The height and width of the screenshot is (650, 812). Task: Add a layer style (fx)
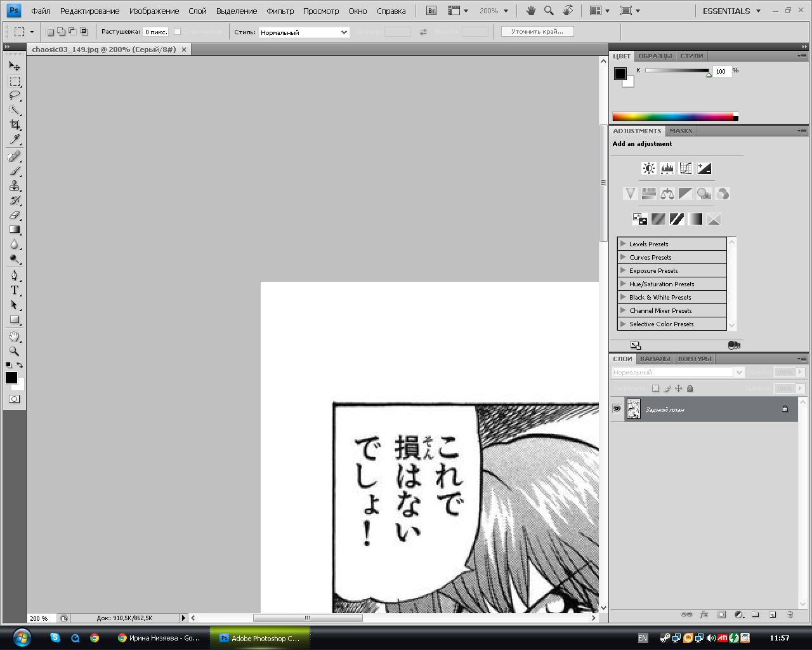click(704, 614)
